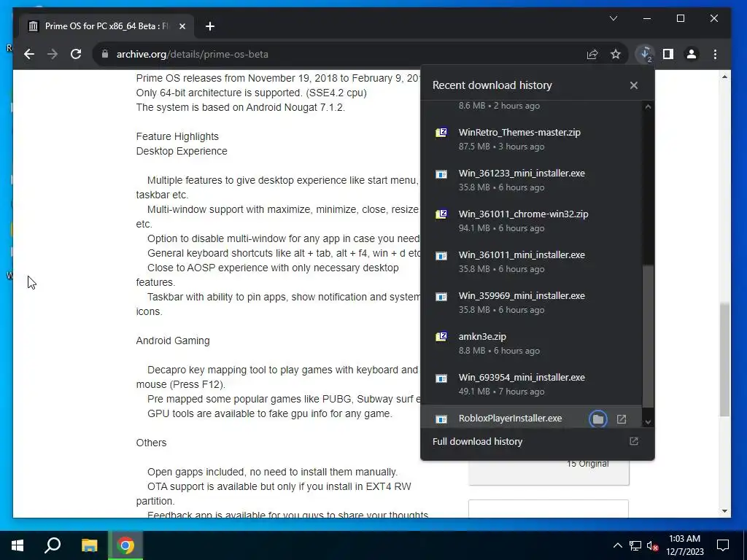Viewport: 747px width, 560px height.
Task: View site information lock icon
Action: point(105,54)
